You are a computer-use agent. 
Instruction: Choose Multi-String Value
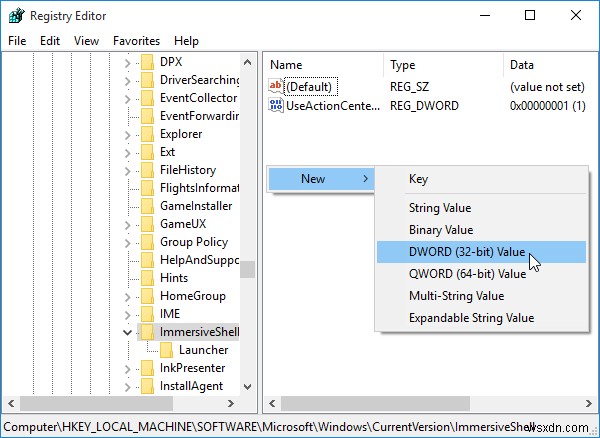[481, 296]
